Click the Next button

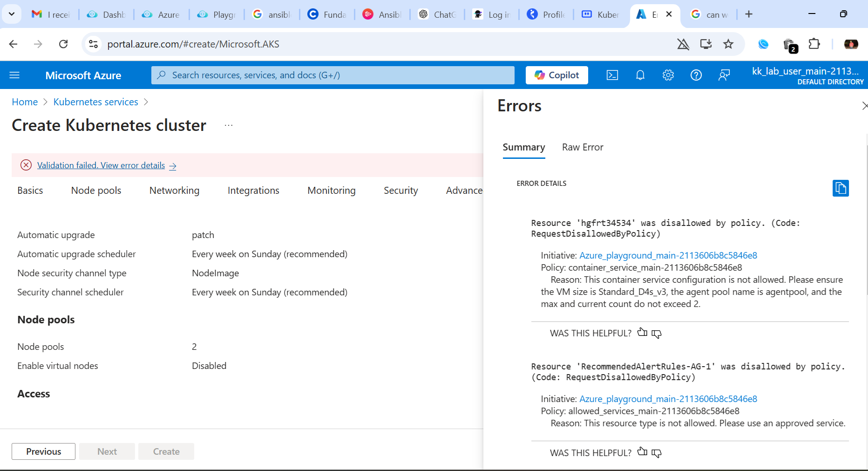pyautogui.click(x=107, y=451)
